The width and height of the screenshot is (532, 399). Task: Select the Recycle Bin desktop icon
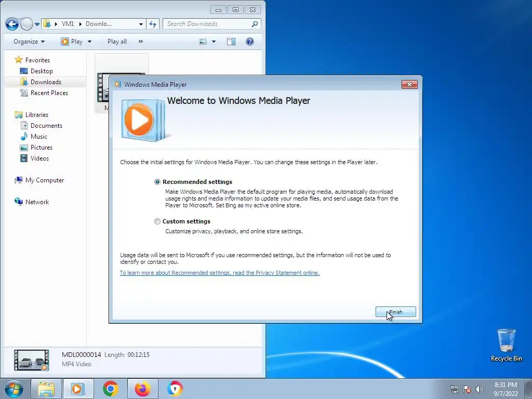pyautogui.click(x=506, y=345)
